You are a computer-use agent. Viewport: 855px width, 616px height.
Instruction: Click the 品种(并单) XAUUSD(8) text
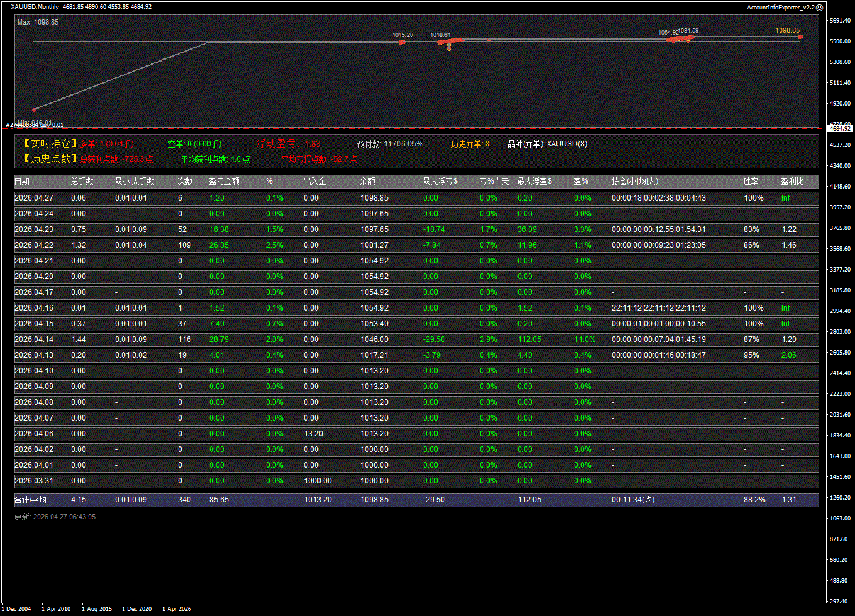point(547,144)
